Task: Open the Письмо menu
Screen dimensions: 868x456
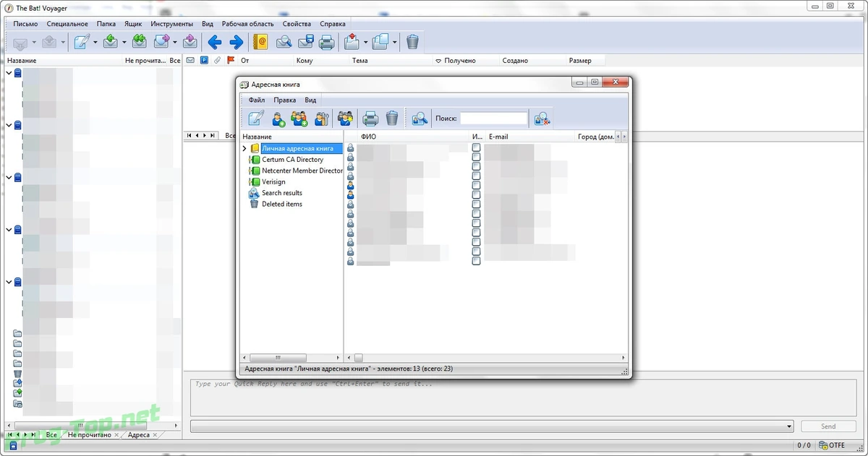Action: tap(25, 24)
